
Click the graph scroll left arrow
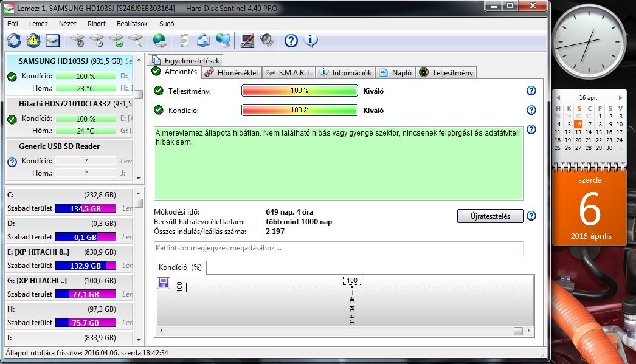[161, 331]
